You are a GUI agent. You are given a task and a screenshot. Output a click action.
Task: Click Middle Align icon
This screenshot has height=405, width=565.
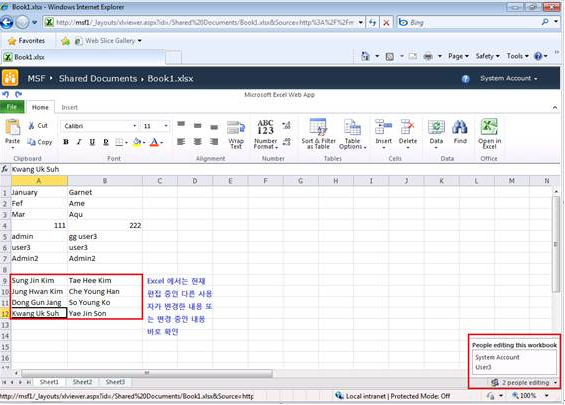pyautogui.click(x=197, y=125)
